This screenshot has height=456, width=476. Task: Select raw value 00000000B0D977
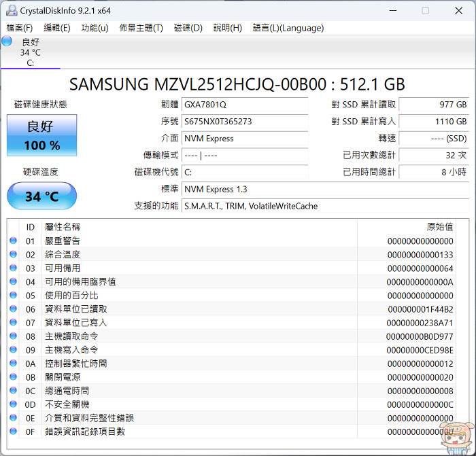coord(420,337)
